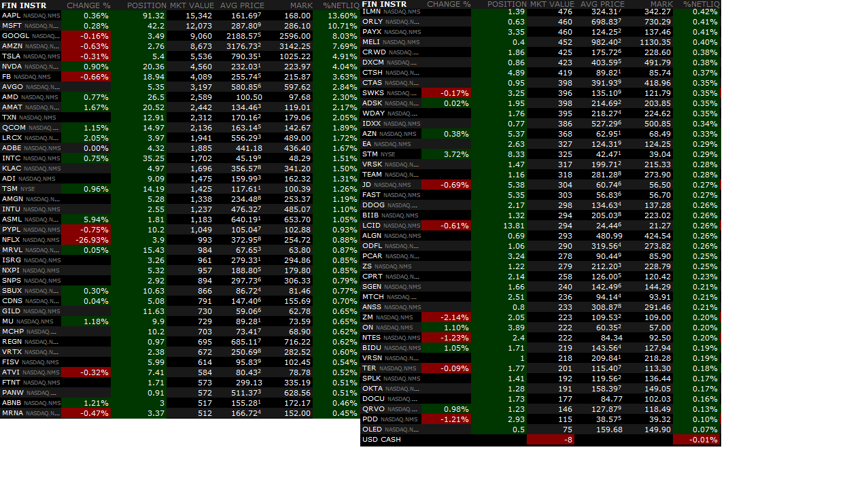Select the ADBE ticker
This screenshot has height=490, width=868.
pyautogui.click(x=12, y=147)
